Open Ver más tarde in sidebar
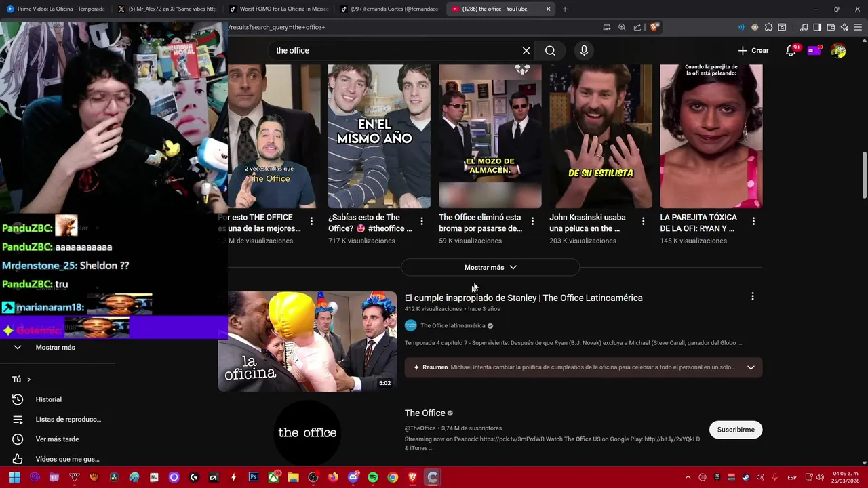 tap(58, 439)
